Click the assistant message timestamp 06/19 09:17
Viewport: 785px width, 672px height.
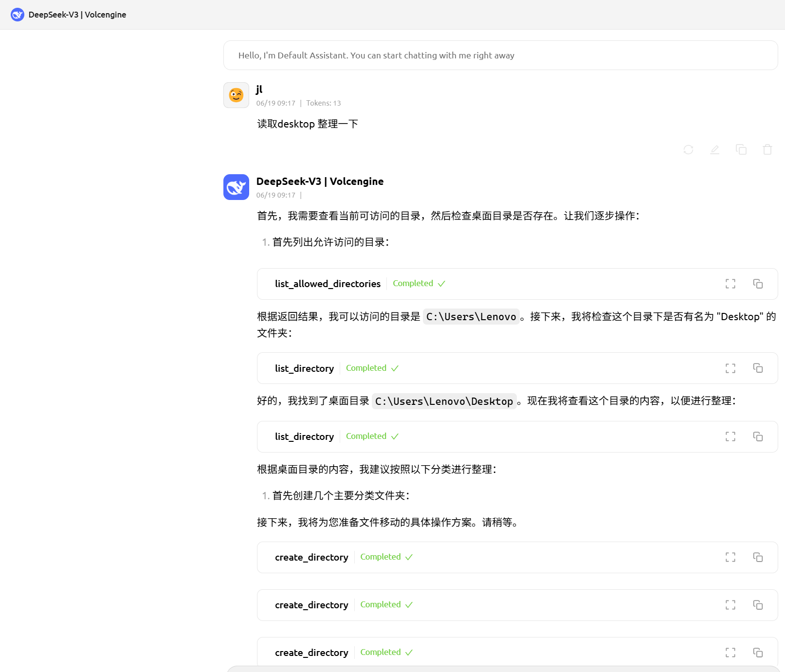276,195
